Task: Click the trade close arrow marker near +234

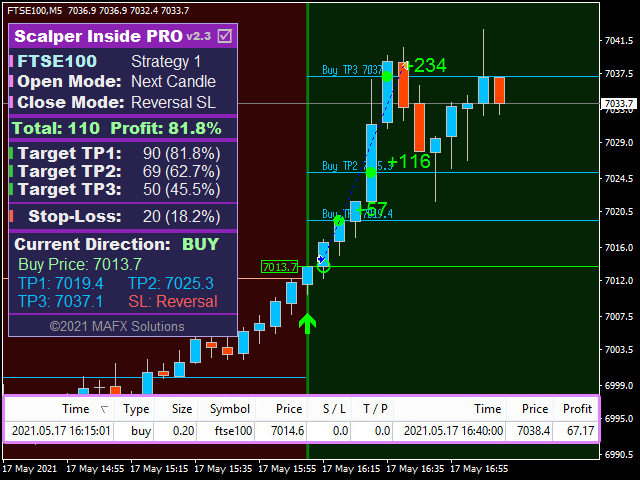Action: [404, 65]
